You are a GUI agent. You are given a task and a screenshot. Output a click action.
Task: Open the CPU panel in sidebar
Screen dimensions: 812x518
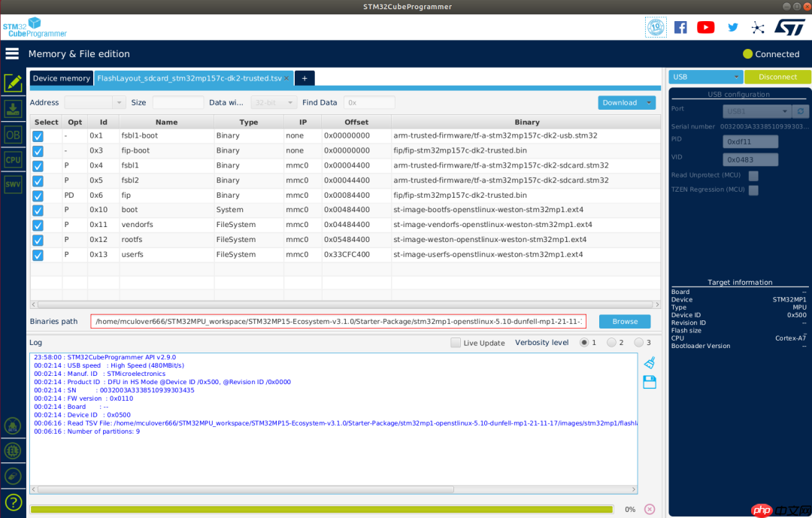pyautogui.click(x=13, y=159)
